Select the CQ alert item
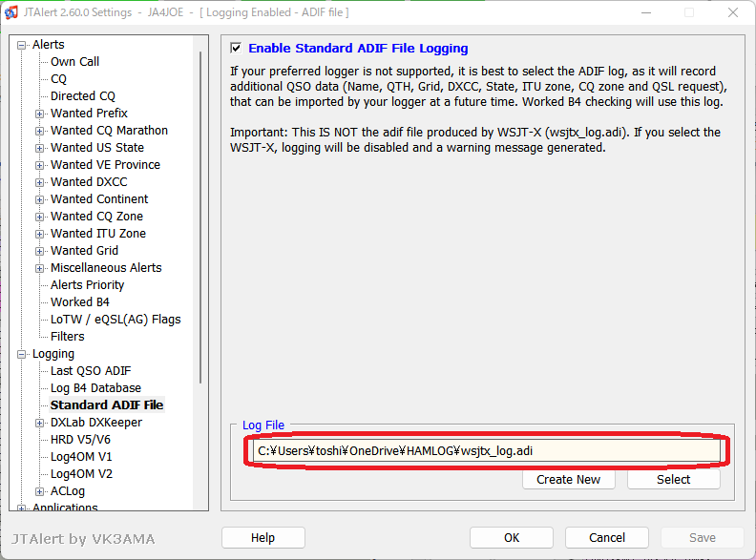The image size is (756, 560). tap(58, 79)
